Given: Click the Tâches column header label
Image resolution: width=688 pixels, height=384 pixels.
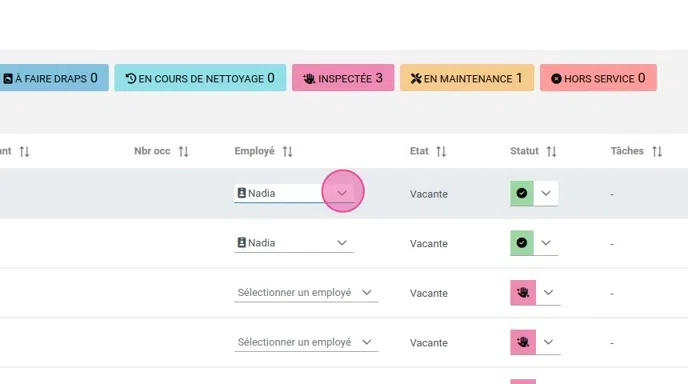Looking at the screenshot, I should 627,151.
